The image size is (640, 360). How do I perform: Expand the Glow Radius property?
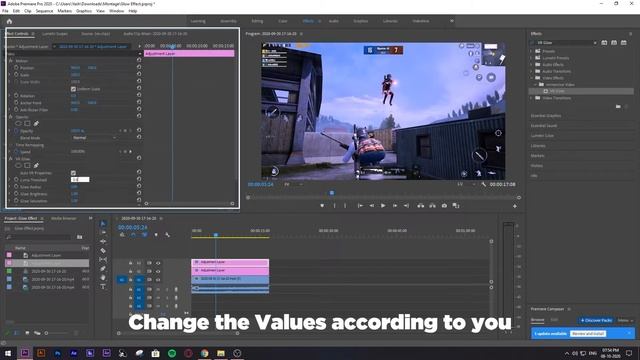pyautogui.click(x=9, y=187)
